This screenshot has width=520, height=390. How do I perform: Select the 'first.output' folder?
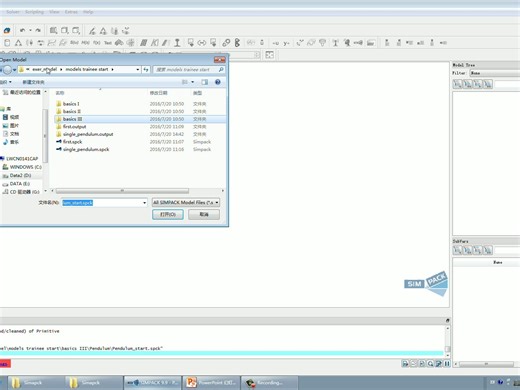pos(74,127)
